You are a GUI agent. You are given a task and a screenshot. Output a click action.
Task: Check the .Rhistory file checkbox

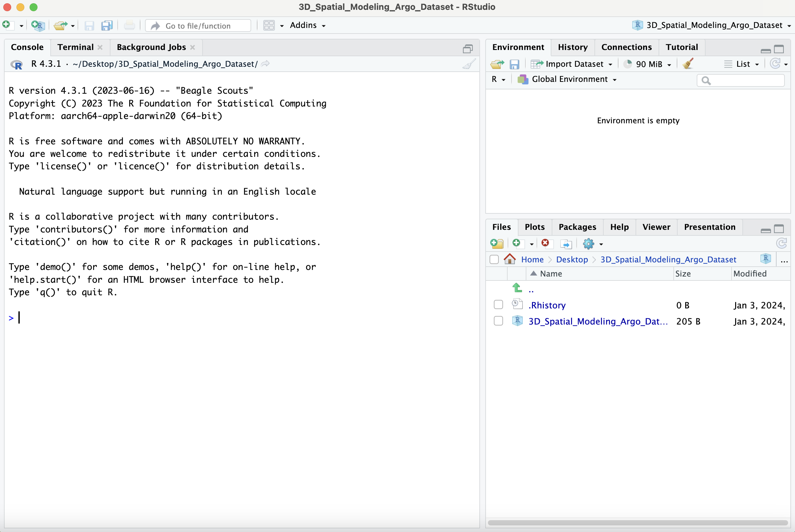point(498,305)
